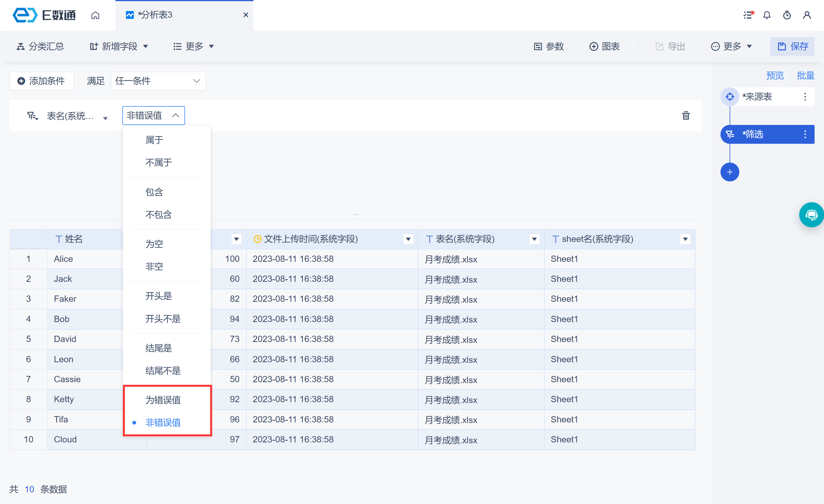The height and width of the screenshot is (504, 824).
Task: Choose the 包含 filter operator
Action: tap(154, 192)
